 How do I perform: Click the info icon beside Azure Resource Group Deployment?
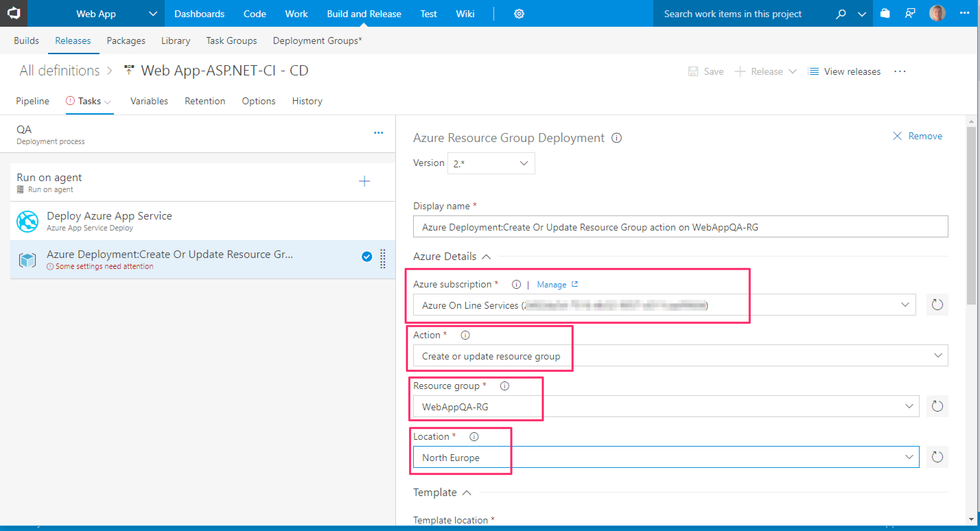coord(616,138)
